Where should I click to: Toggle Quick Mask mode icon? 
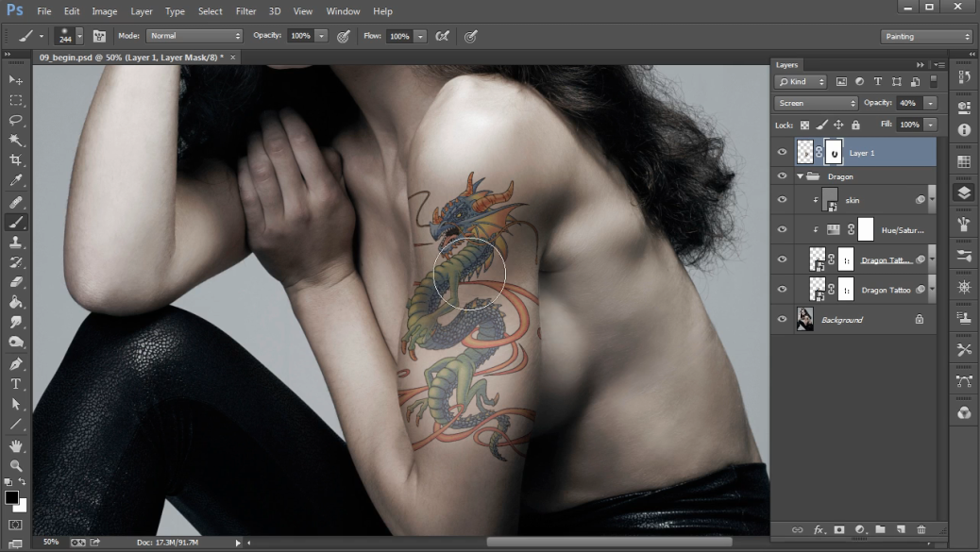coord(16,525)
